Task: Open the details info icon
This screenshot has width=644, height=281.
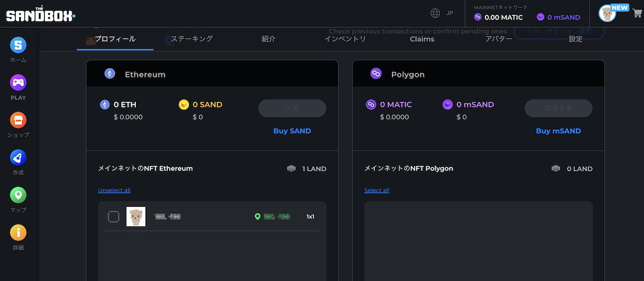Action: click(x=18, y=233)
